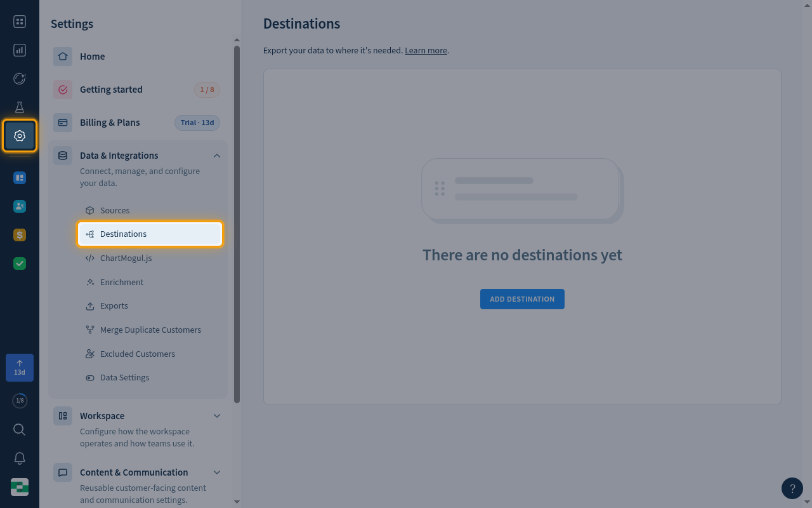Select Excluded Customers

point(150,354)
